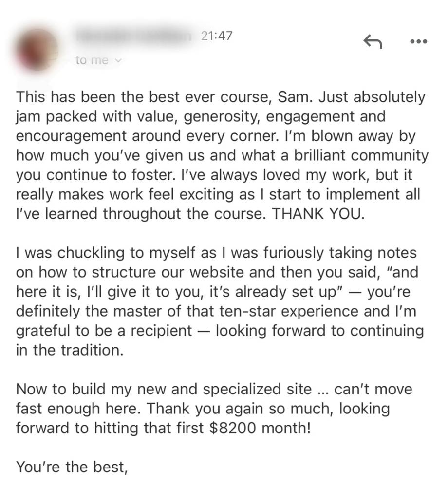Viewport: 448px width, 487px height.
Task: Click the text "grateful to be a recipient"
Action: [x=104, y=331]
